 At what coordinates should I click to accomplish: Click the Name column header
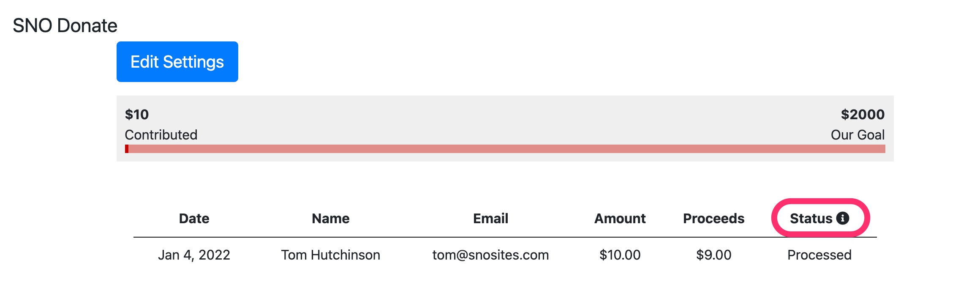[x=331, y=219]
